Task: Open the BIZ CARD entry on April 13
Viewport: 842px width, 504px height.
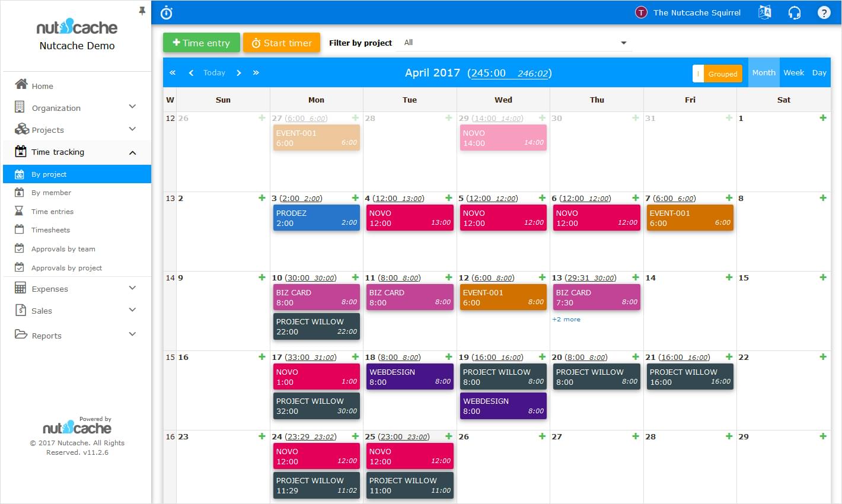Action: coord(597,297)
